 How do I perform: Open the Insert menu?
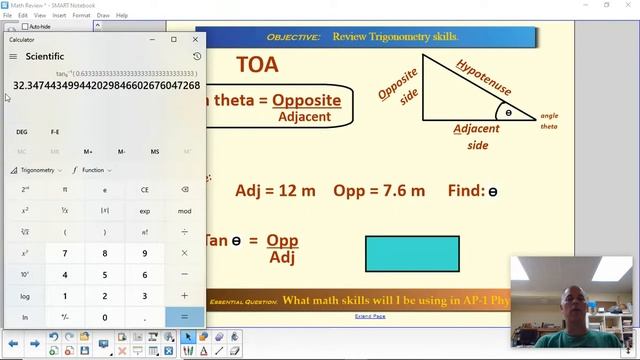click(59, 15)
